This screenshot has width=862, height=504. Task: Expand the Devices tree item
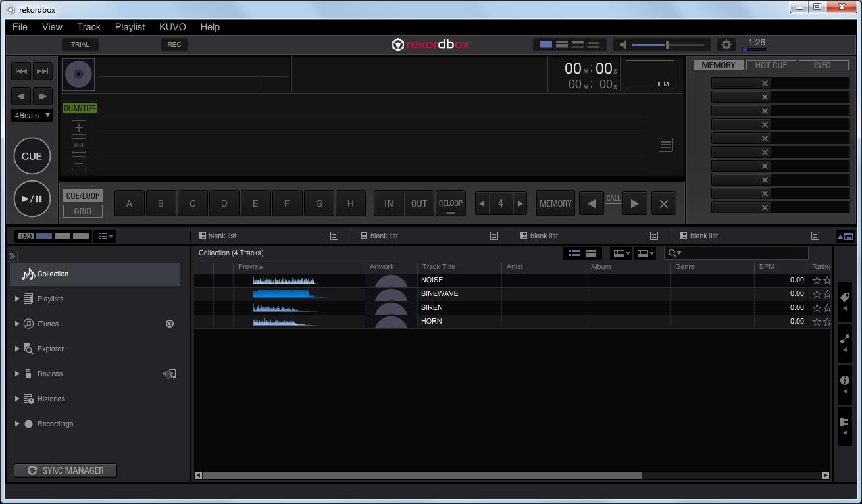click(16, 374)
